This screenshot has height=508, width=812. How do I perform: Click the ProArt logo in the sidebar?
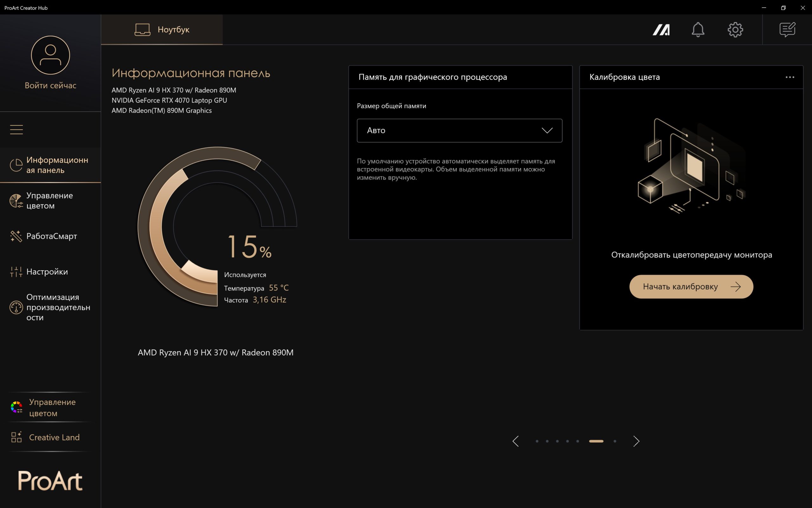pos(50,480)
